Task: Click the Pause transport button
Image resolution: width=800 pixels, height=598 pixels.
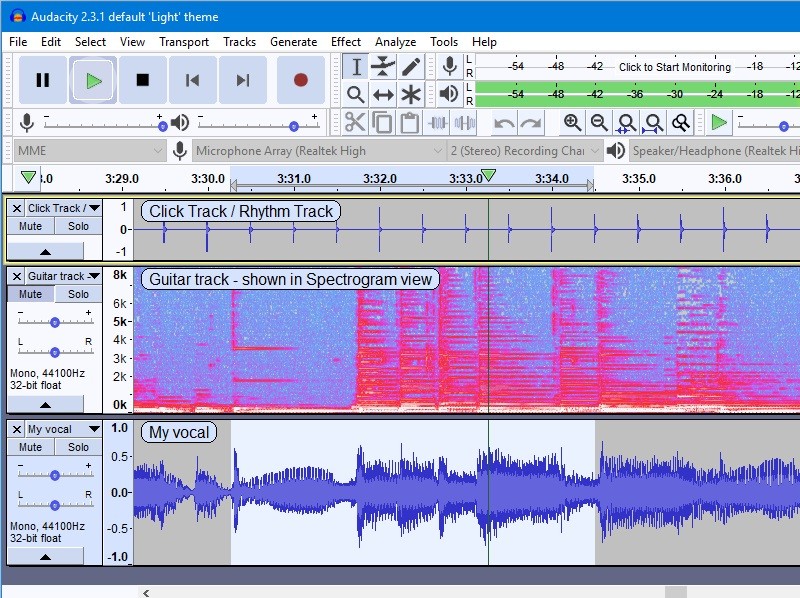Action: point(43,80)
